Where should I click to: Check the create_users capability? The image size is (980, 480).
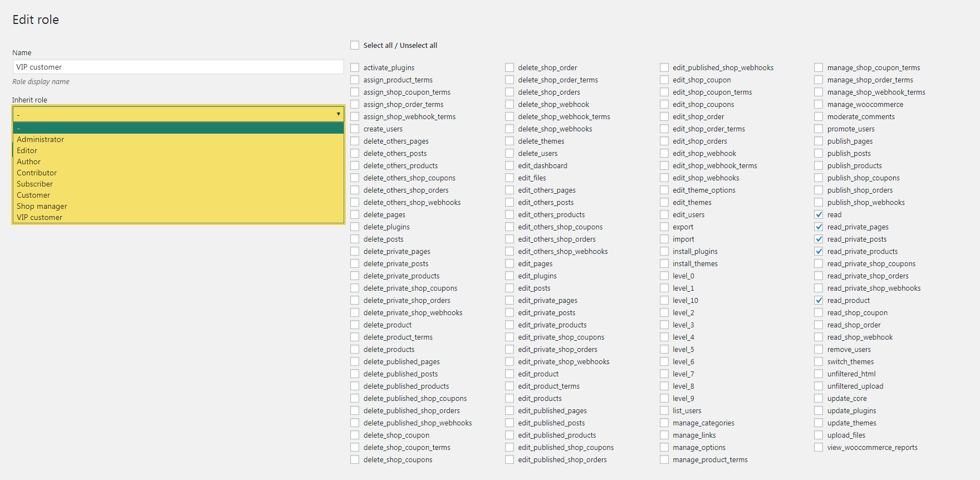(355, 129)
